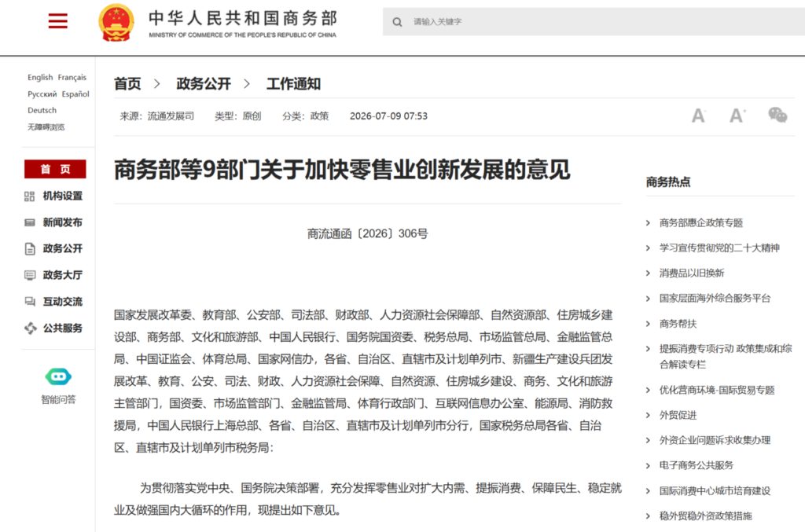Go to 首页 red sidebar button
Viewport: 805px width, 532px height.
[x=55, y=169]
